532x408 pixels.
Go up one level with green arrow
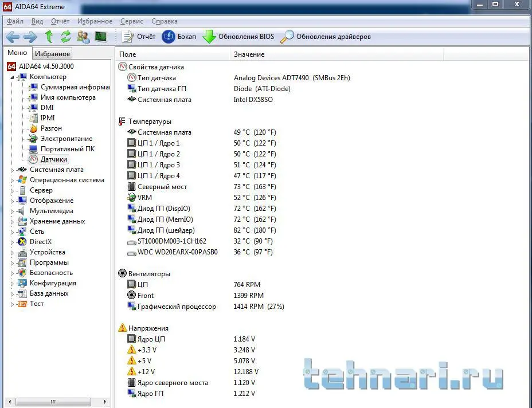click(x=49, y=37)
